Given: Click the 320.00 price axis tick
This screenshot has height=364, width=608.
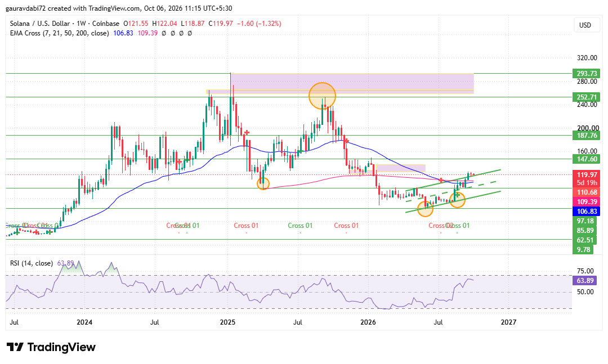Looking at the screenshot, I should (587, 58).
